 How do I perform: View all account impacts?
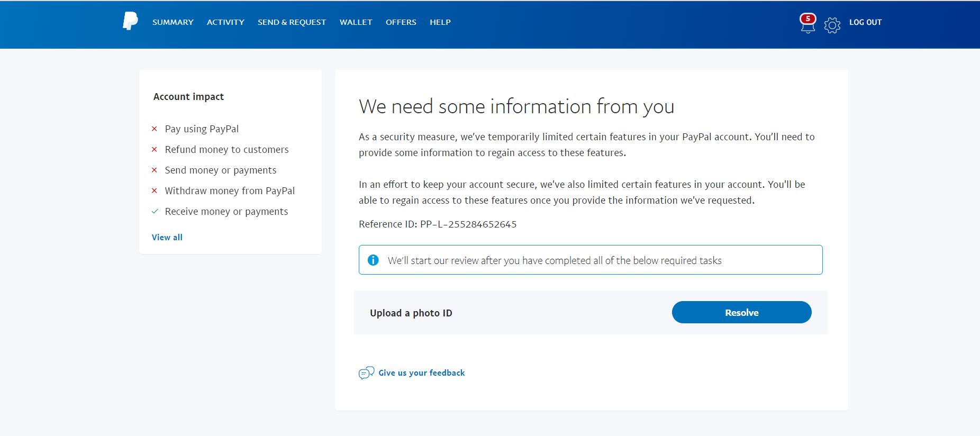click(x=167, y=237)
